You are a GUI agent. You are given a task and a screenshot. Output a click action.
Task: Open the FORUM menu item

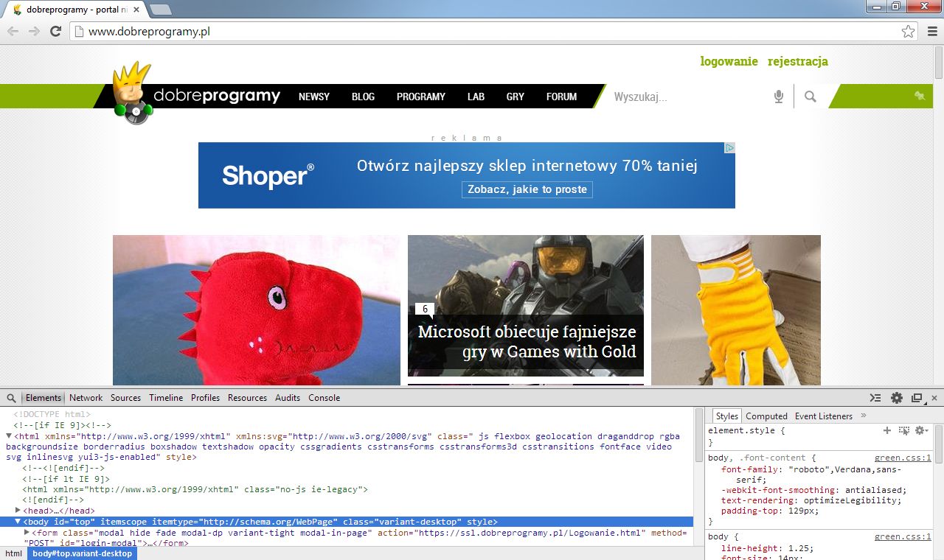pyautogui.click(x=561, y=97)
